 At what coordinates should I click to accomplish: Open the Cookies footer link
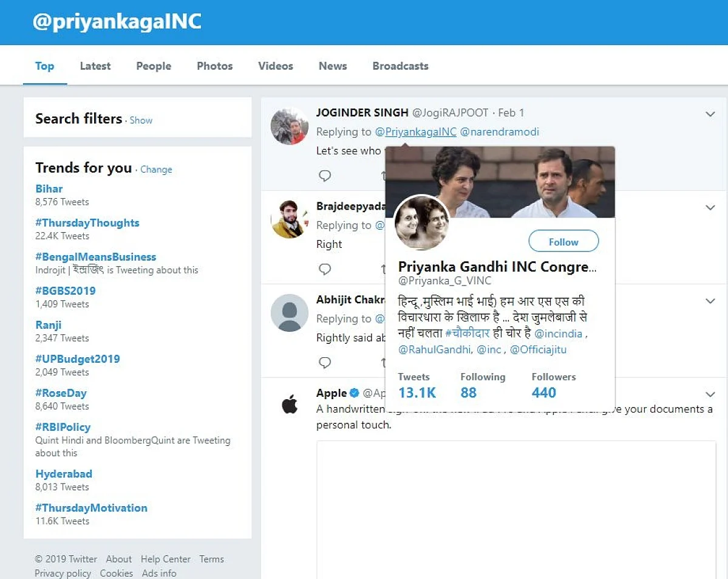(x=117, y=574)
